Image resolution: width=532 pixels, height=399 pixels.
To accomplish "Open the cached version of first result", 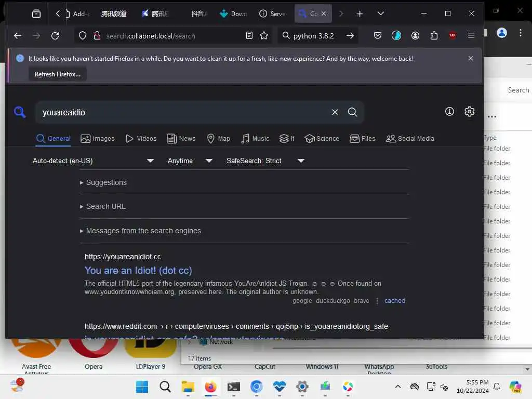I will [x=395, y=301].
